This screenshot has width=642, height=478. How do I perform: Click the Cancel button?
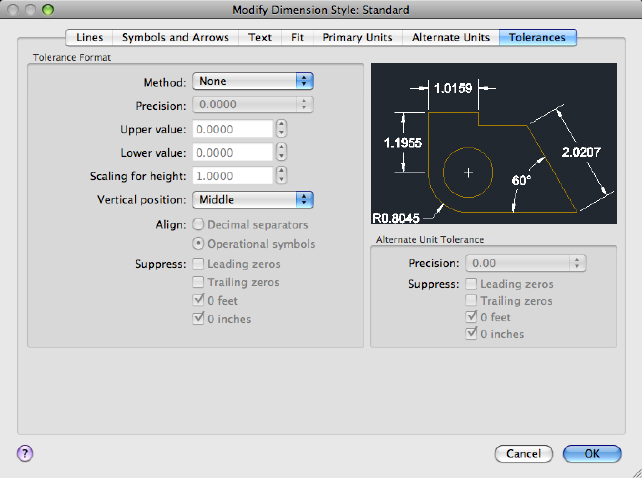(524, 454)
